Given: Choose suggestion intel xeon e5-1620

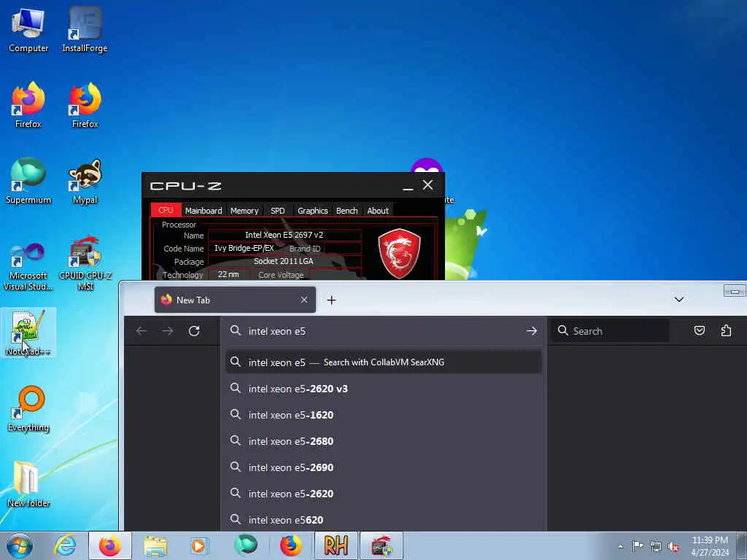Looking at the screenshot, I should point(384,415).
